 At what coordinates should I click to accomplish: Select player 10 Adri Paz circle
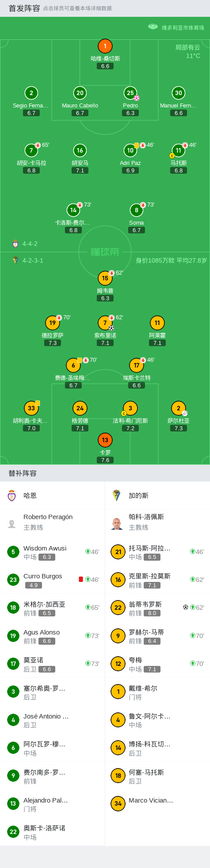coord(130,150)
